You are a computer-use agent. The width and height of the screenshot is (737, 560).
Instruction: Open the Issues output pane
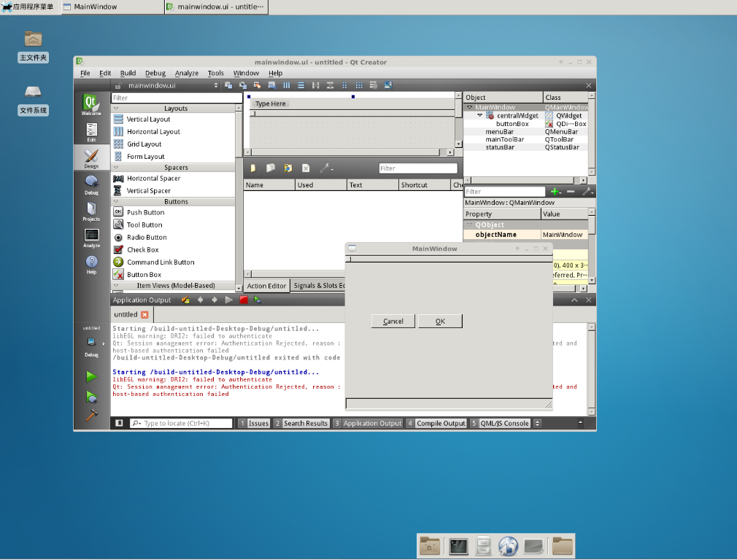(x=254, y=423)
